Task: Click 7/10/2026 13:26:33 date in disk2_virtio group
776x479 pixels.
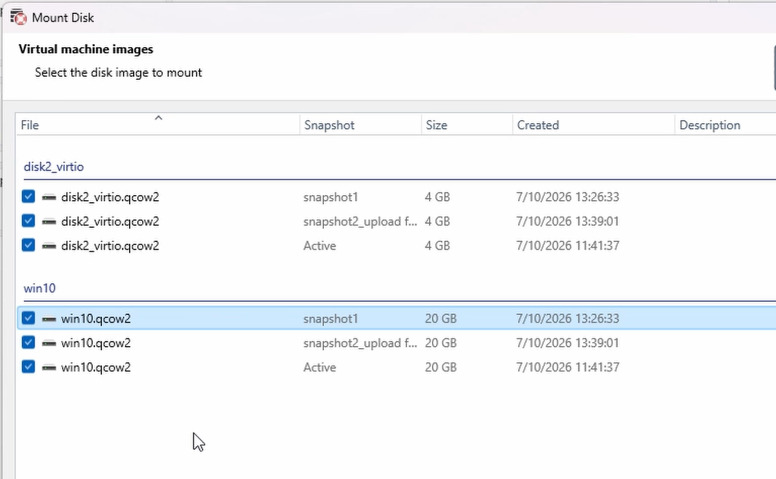Action: point(567,197)
